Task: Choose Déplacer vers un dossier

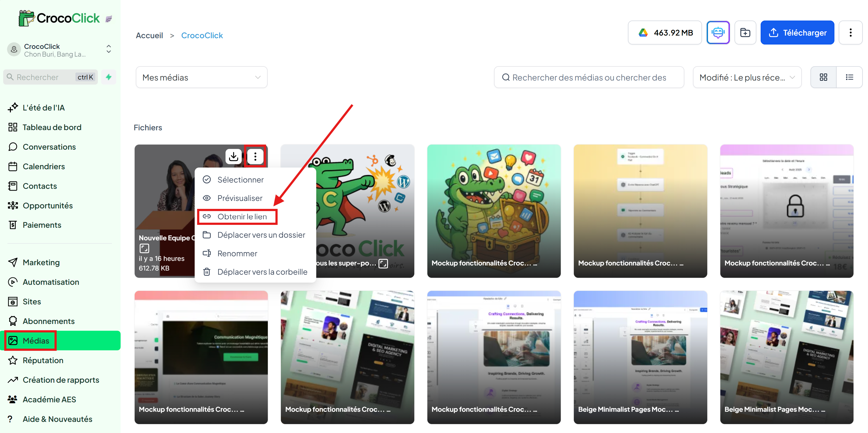Action: 255,235
